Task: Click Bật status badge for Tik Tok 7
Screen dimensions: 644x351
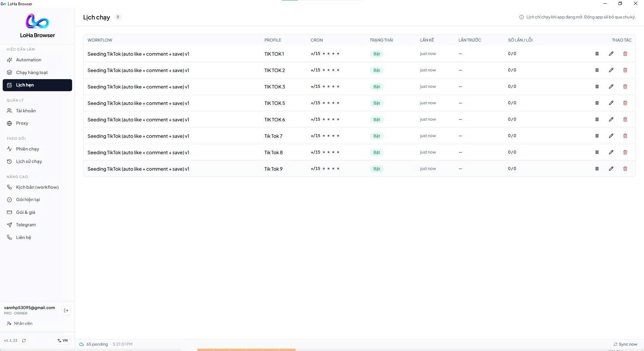Action: pyautogui.click(x=377, y=136)
